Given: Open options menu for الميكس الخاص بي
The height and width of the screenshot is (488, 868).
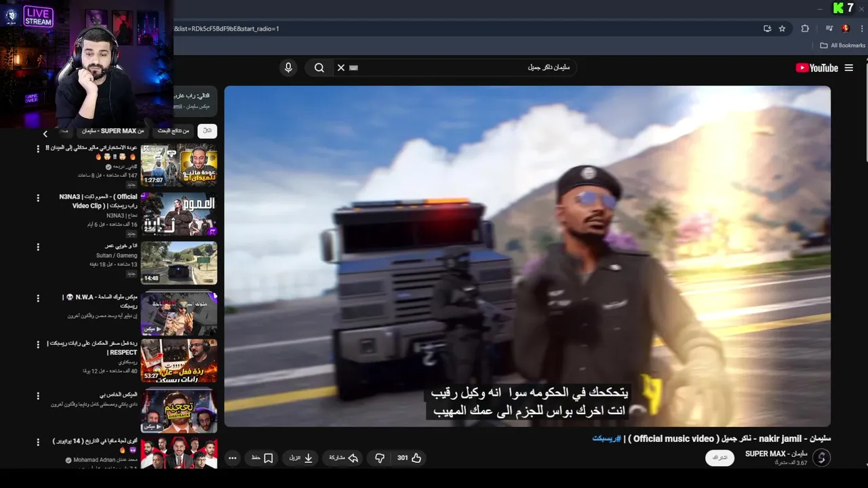Looking at the screenshot, I should (x=38, y=394).
